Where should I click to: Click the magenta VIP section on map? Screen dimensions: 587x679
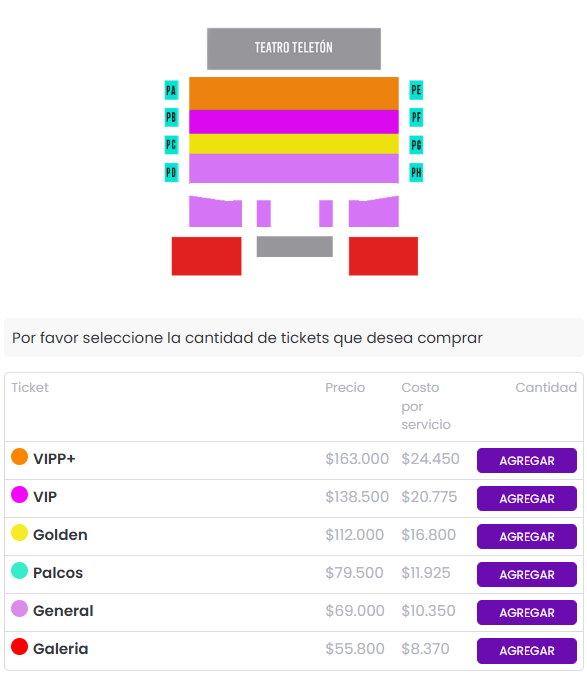click(294, 122)
